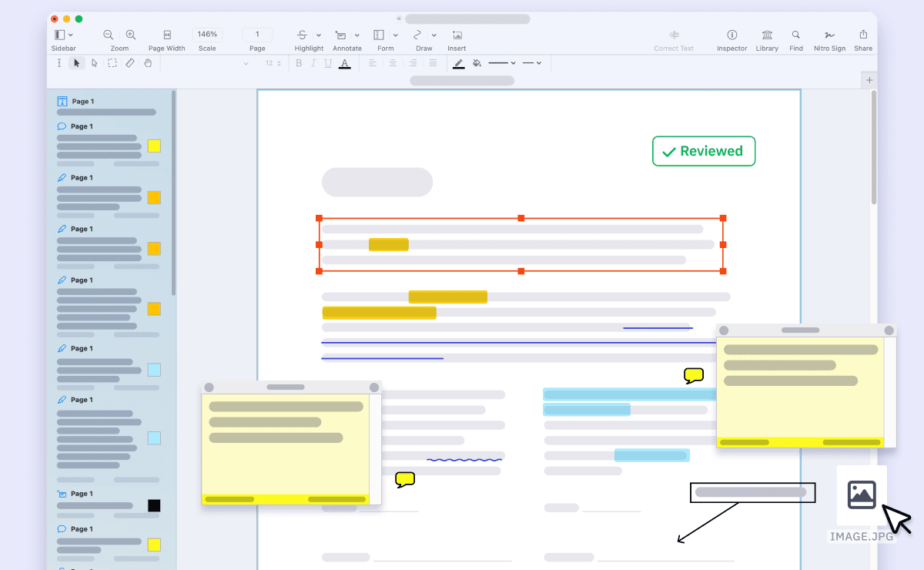Open the font family dropdown
This screenshot has width=924, height=570.
coord(246,63)
